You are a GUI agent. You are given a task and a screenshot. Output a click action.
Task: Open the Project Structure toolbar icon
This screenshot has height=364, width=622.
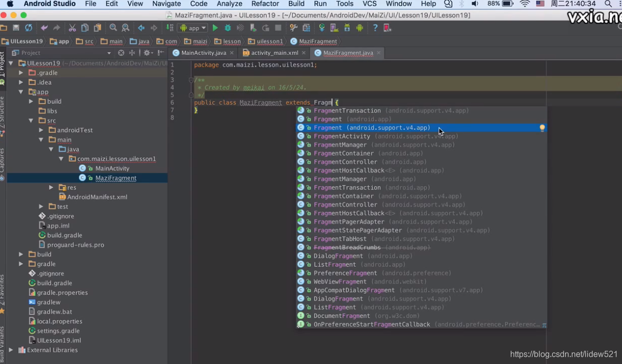(x=306, y=28)
